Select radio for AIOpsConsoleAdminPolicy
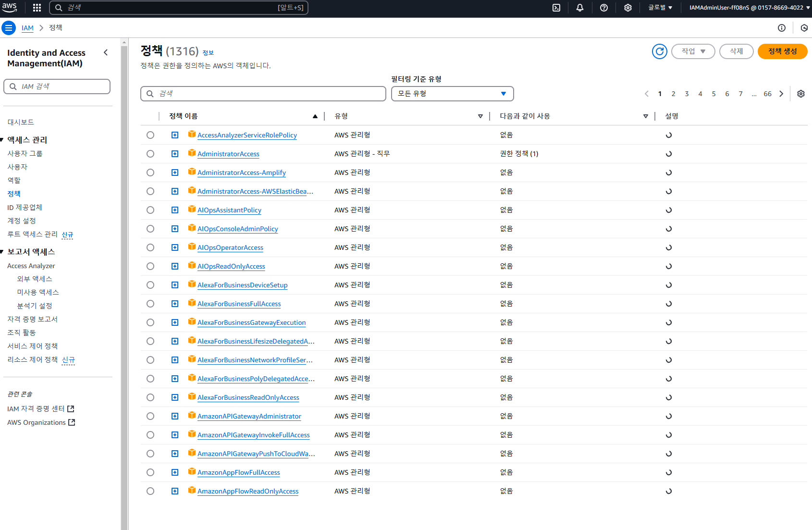This screenshot has height=530, width=812. (150, 229)
